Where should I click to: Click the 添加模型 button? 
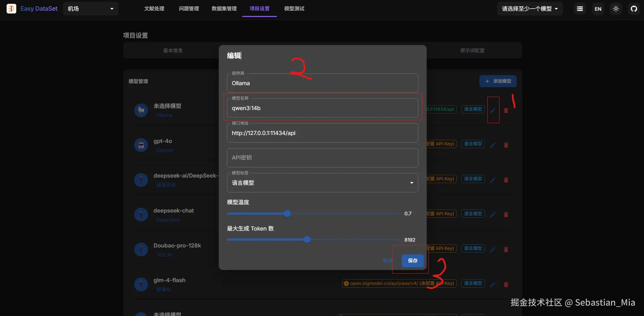point(498,81)
